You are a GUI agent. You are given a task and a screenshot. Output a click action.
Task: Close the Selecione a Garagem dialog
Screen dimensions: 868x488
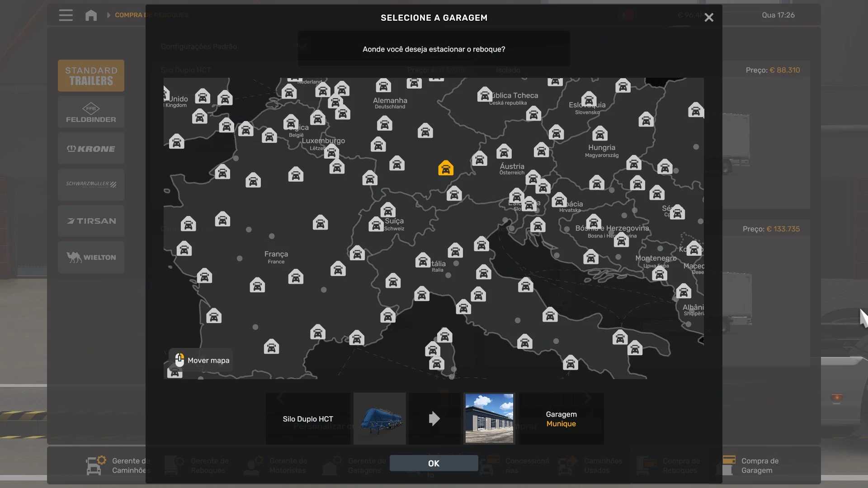pos(708,18)
